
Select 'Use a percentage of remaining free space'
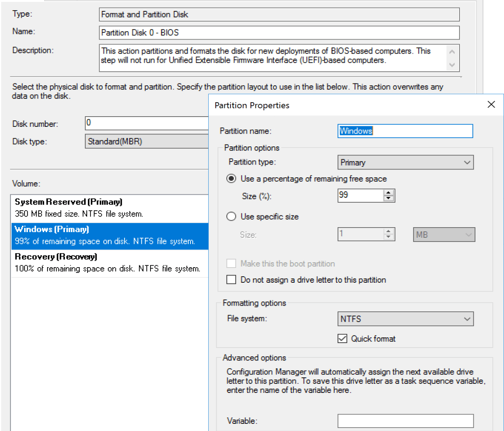231,179
